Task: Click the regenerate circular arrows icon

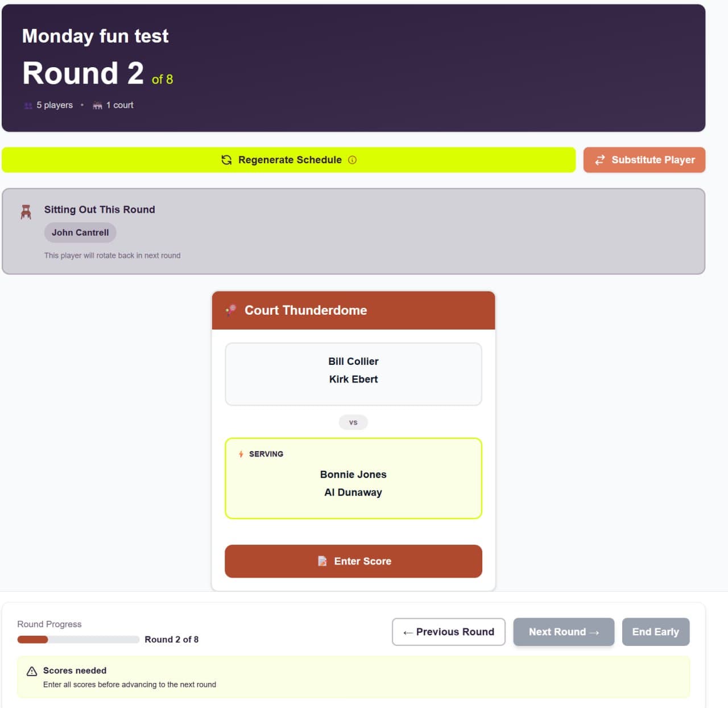Action: (226, 160)
